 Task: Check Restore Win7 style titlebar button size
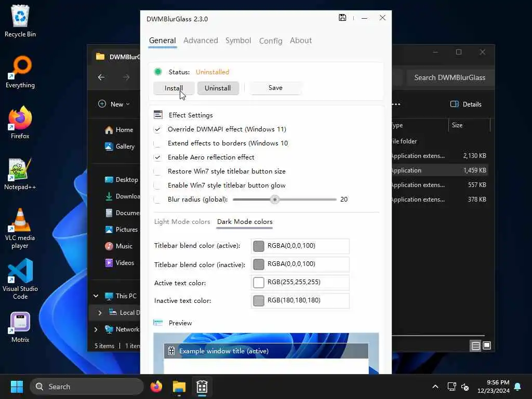[157, 171]
